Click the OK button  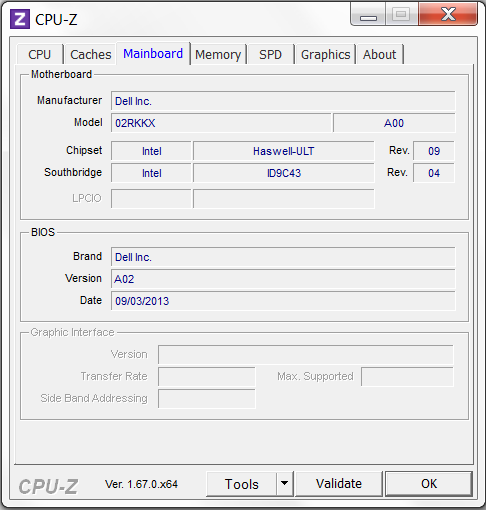point(429,484)
